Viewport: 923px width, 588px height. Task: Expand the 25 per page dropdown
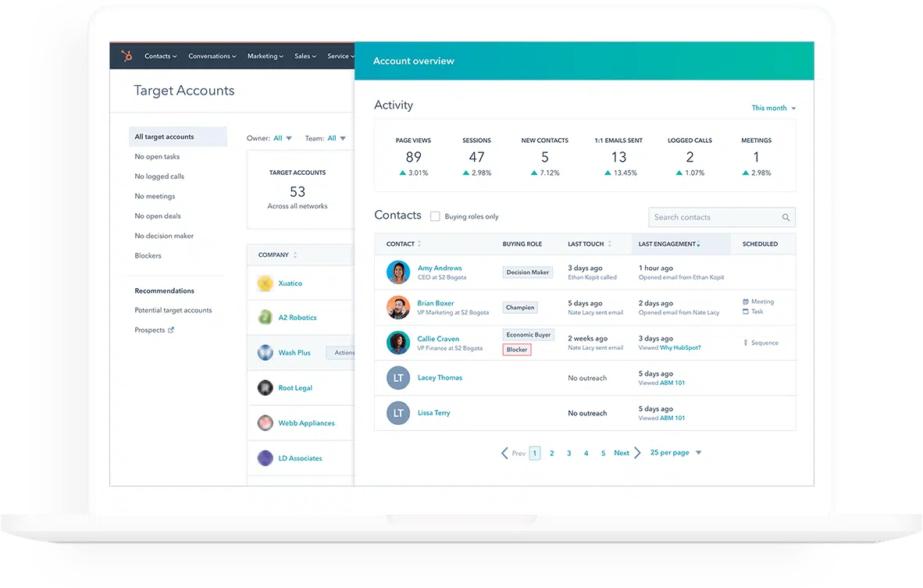click(675, 453)
